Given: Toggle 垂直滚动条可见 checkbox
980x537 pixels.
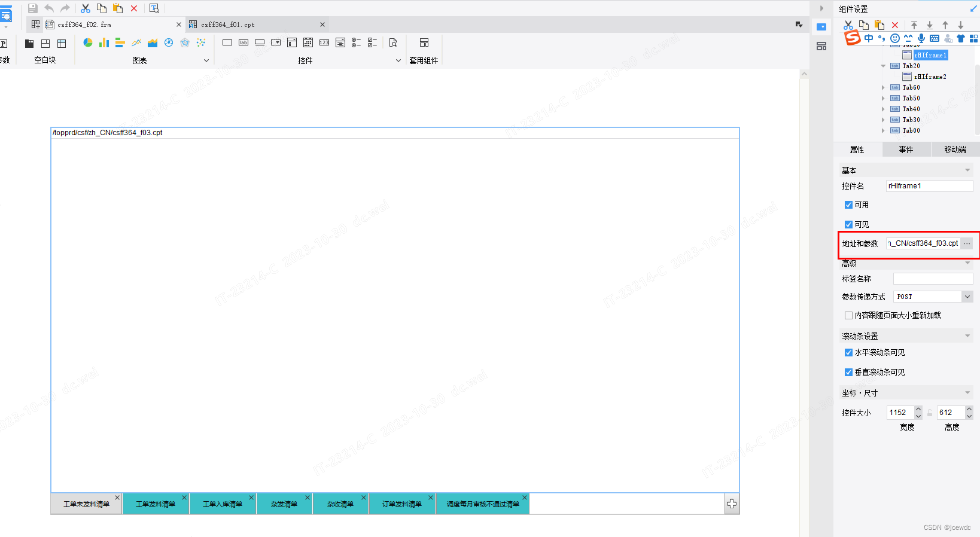Looking at the screenshot, I should pos(848,372).
